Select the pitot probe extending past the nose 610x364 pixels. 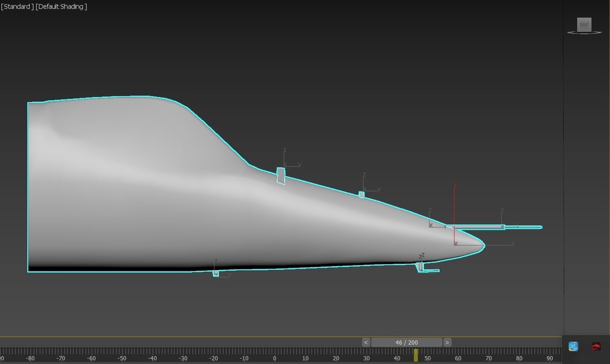click(x=500, y=227)
